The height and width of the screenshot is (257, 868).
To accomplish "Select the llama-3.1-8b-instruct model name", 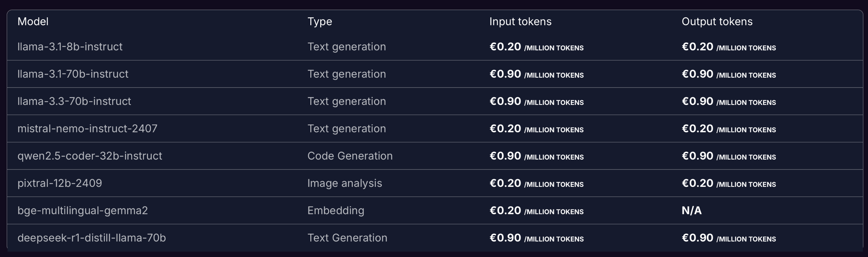I will (70, 47).
